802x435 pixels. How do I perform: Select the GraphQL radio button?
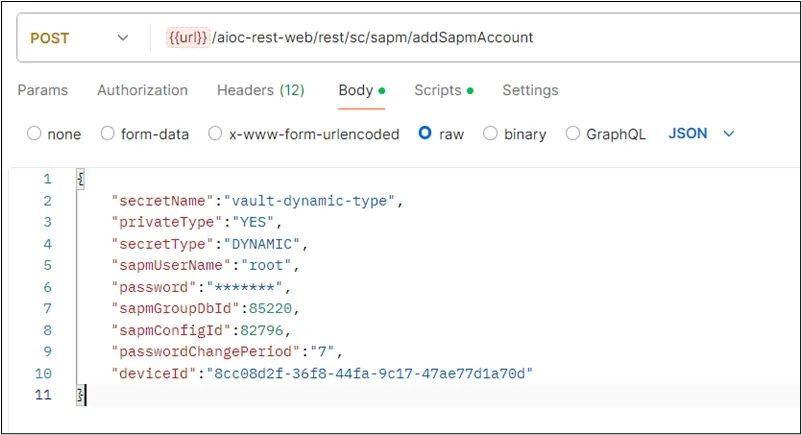572,134
